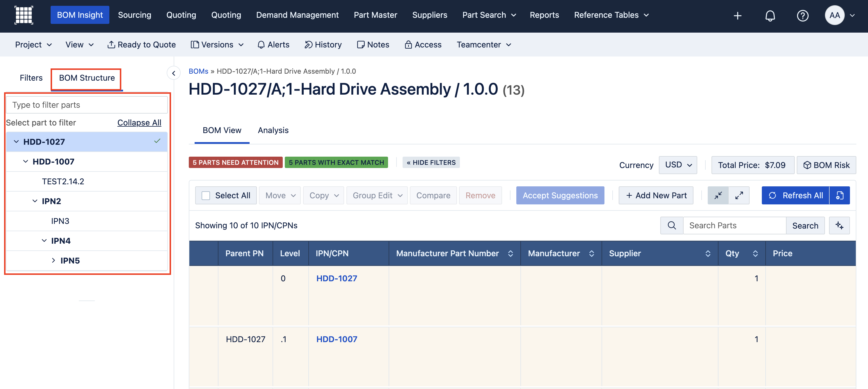Click the refresh options icon beside Refresh All
868x389 pixels.
(x=839, y=195)
